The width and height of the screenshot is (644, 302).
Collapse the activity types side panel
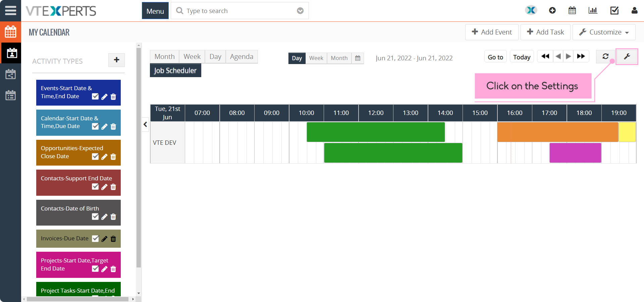[x=145, y=124]
